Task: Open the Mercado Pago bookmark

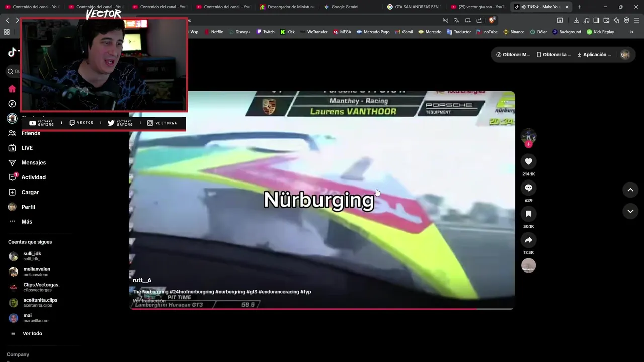Action: click(x=373, y=32)
